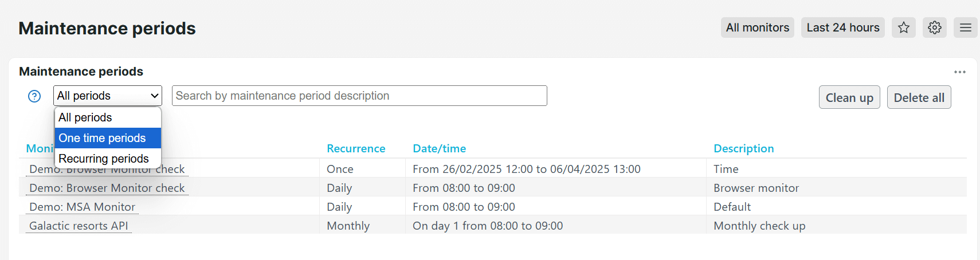This screenshot has height=260, width=980.
Task: Open the All monitors filter
Action: tap(758, 27)
